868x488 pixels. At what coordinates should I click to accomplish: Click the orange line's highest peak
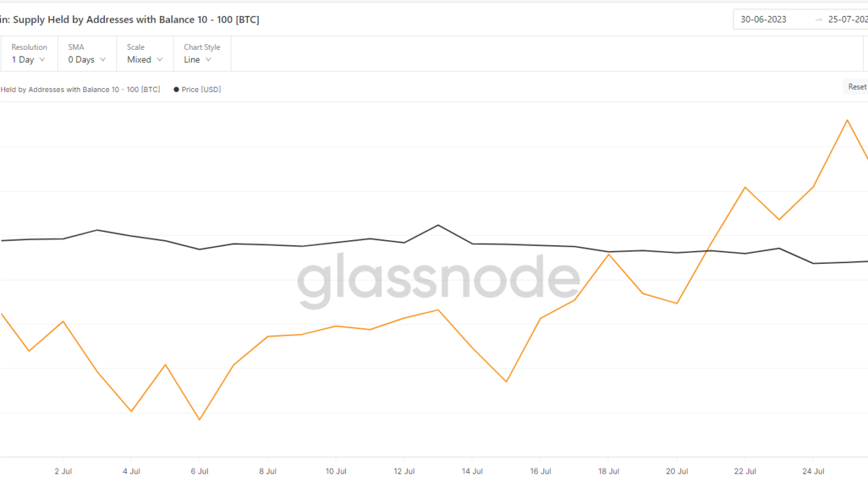(847, 120)
